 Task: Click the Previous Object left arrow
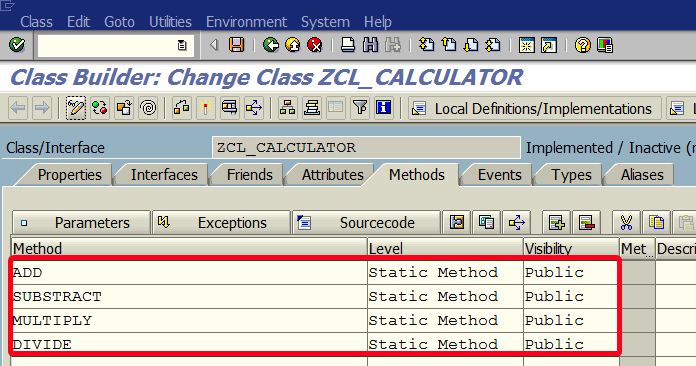[x=18, y=108]
